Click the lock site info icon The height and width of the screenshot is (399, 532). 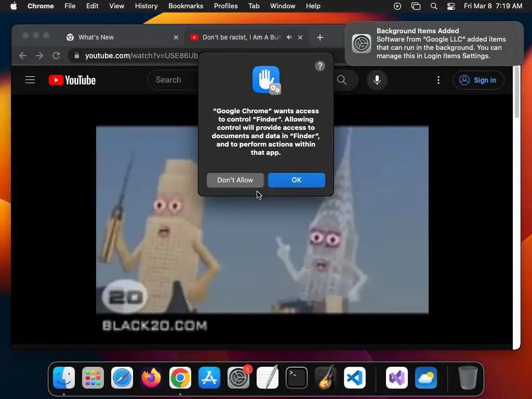[77, 56]
